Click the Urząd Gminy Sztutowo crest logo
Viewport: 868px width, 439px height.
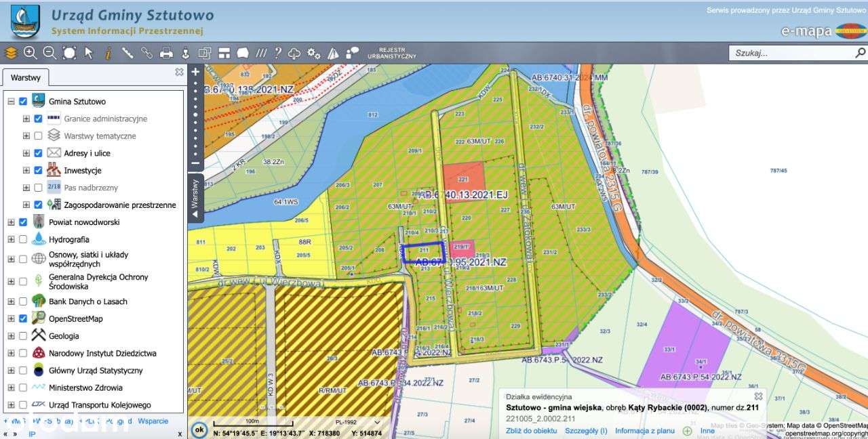tap(25, 22)
